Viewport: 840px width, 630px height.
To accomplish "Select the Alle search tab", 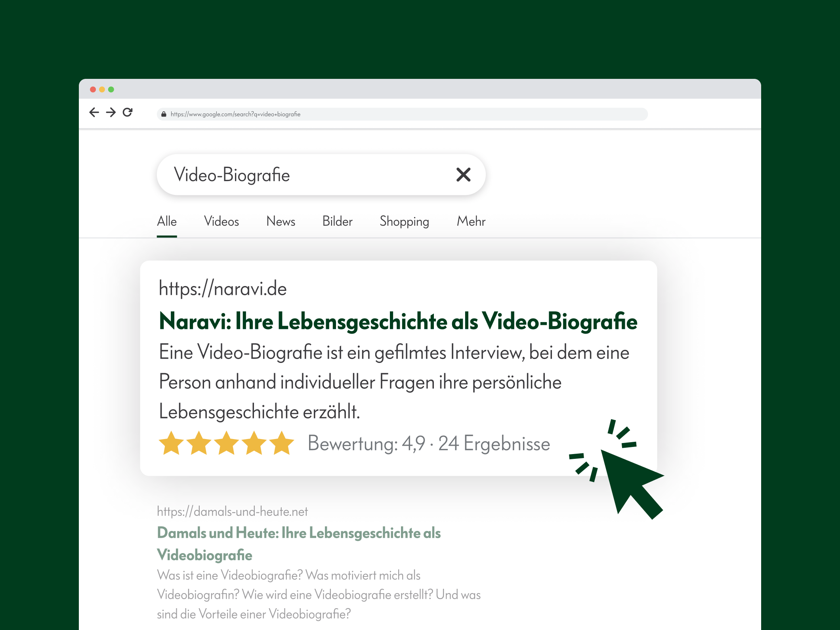I will click(167, 221).
